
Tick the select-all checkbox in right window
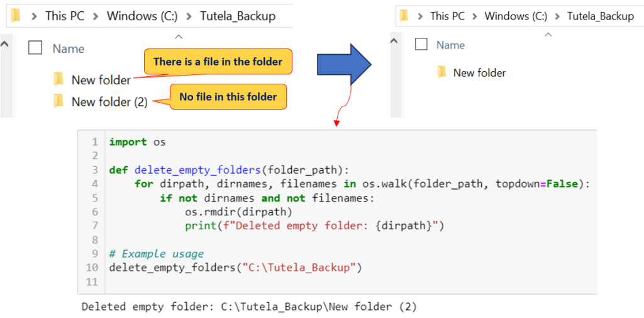[x=421, y=44]
